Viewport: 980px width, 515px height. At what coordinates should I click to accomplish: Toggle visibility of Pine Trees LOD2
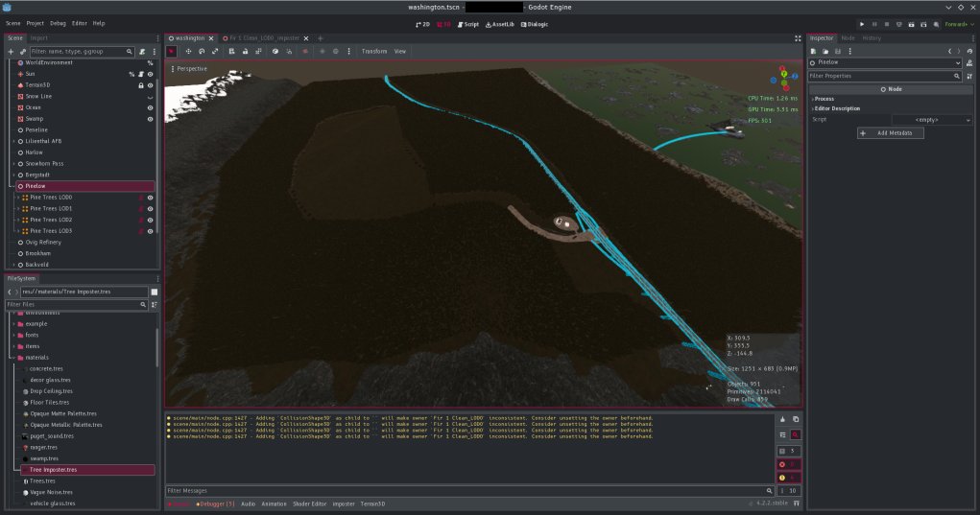150,220
